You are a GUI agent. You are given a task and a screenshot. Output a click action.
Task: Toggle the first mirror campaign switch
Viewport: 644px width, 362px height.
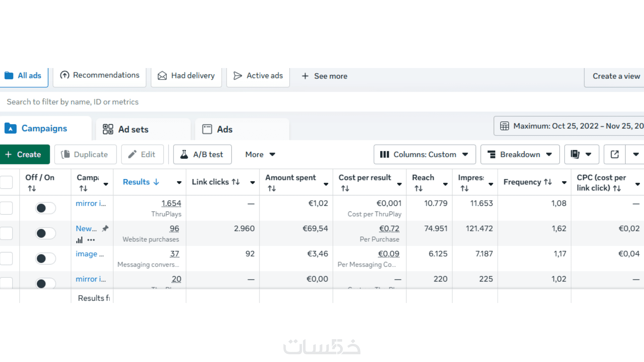[x=45, y=208]
